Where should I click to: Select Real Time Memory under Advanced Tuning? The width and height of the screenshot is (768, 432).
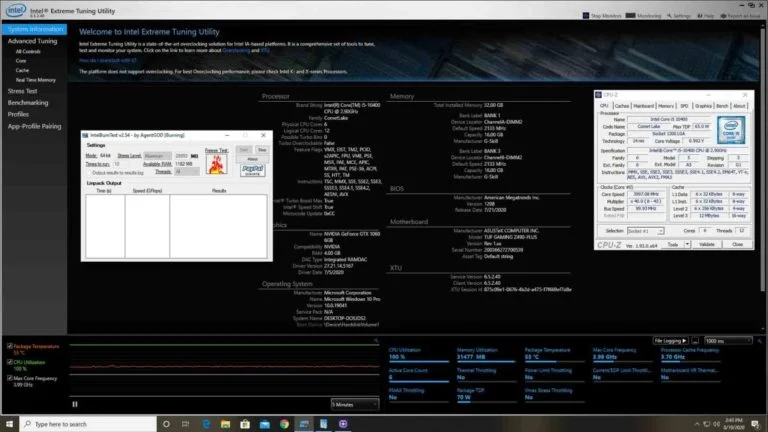coord(35,80)
